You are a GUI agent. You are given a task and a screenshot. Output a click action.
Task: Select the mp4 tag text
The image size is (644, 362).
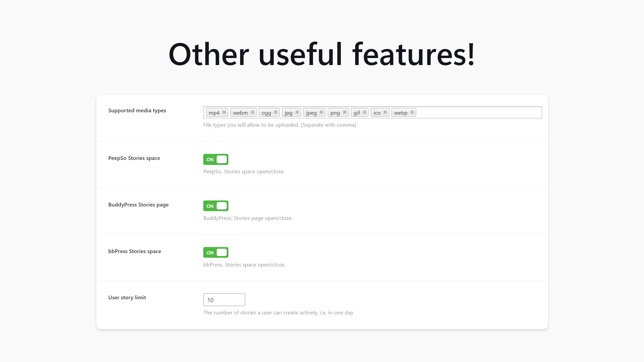click(214, 113)
